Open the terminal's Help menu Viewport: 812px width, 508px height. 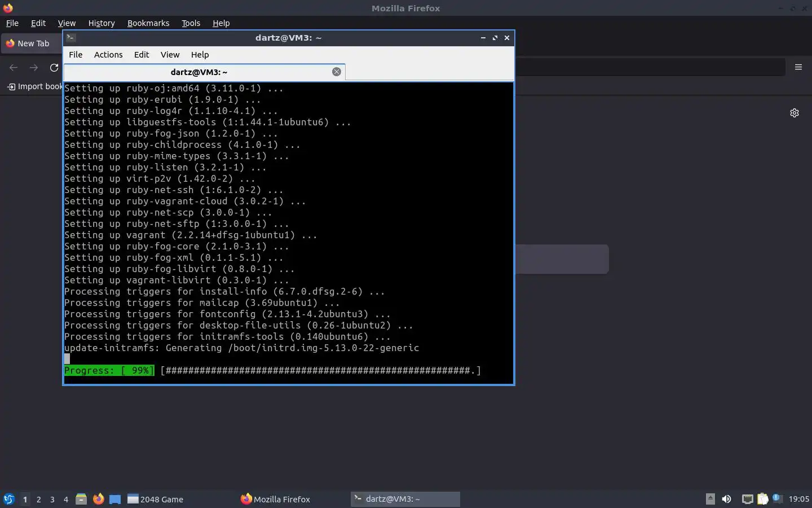tap(200, 55)
